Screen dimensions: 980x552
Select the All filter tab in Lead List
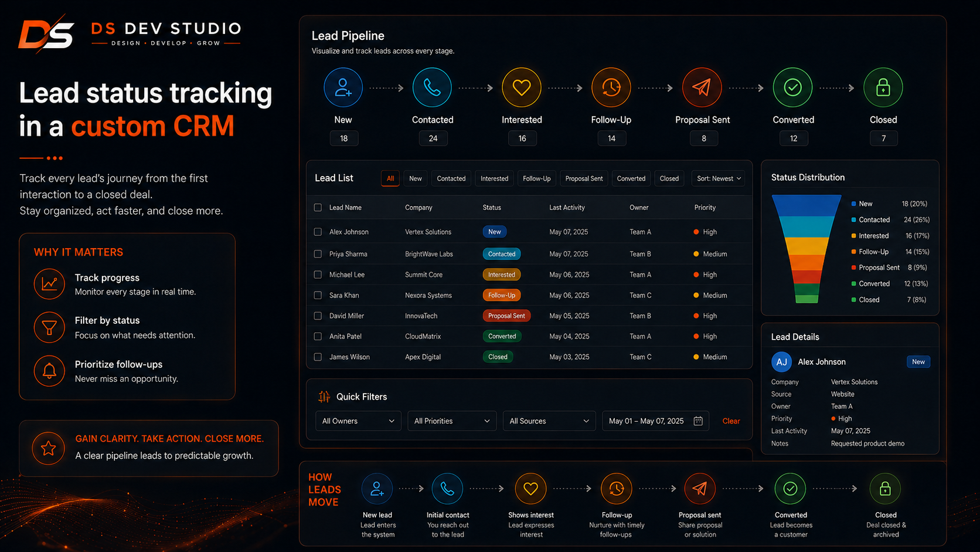pyautogui.click(x=390, y=178)
